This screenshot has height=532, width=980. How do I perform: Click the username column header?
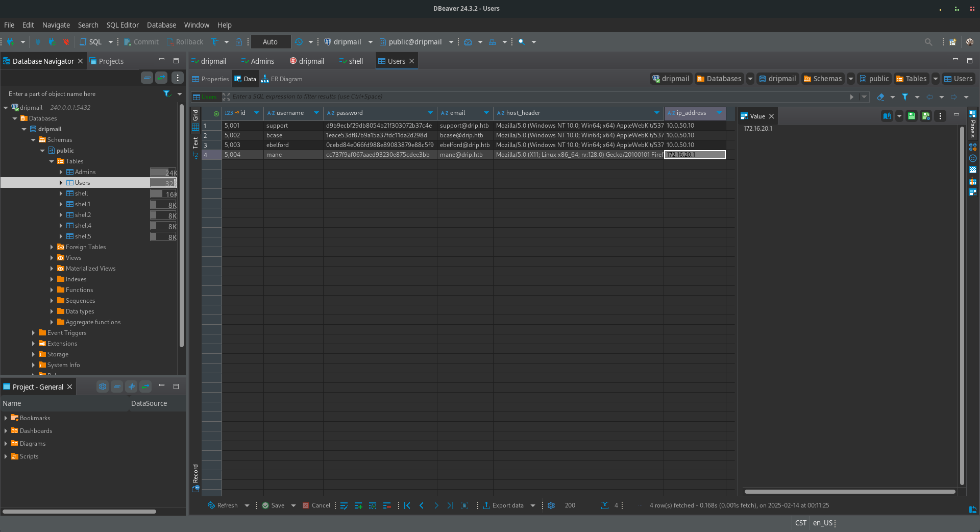click(290, 113)
